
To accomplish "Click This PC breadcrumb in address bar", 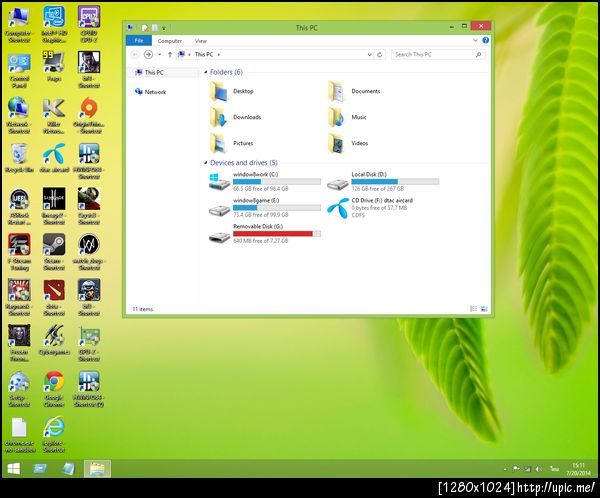I will (204, 55).
